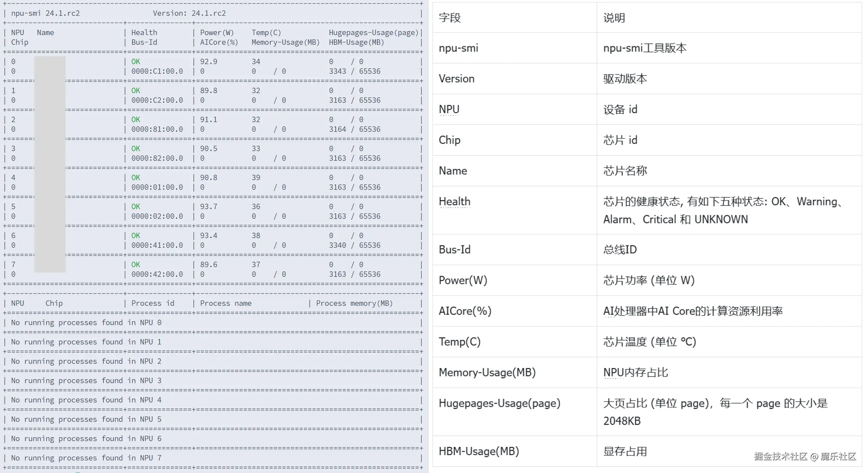Click the Bus-Id 0000:42:00.0 for NPU 7
The width and height of the screenshot is (868, 473).
157,274
